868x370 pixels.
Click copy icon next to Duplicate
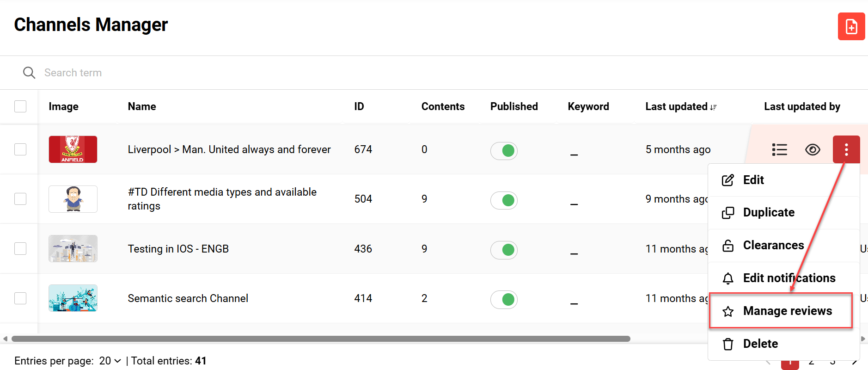[728, 213]
